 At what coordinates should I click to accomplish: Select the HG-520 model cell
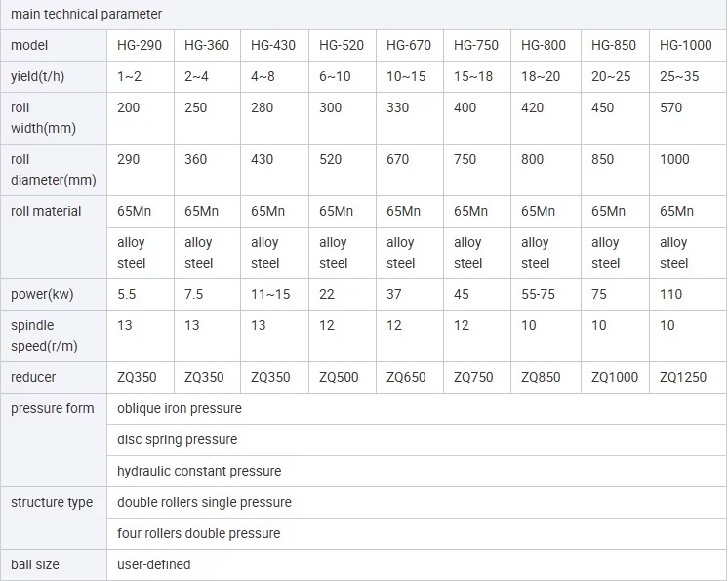(342, 45)
